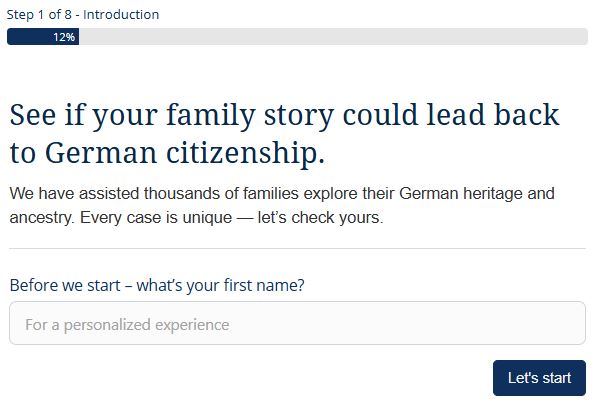Click the word "Introduction" in step label
The width and height of the screenshot is (606, 417).
121,15
